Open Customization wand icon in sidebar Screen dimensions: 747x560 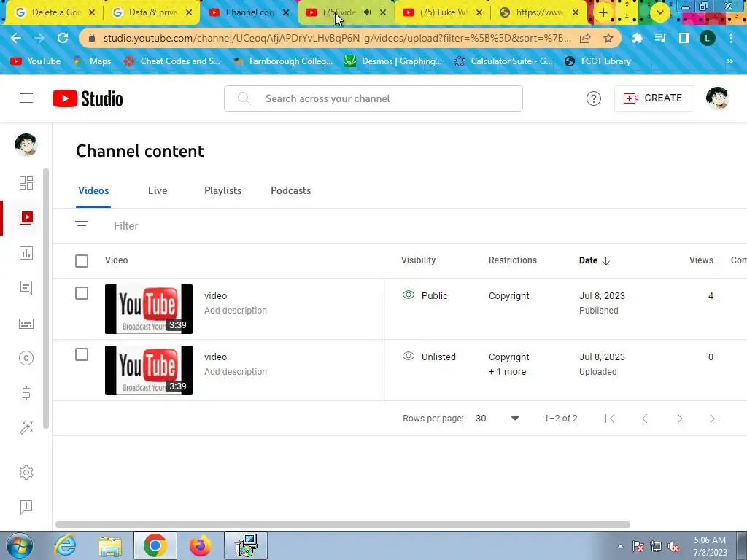tap(26, 427)
